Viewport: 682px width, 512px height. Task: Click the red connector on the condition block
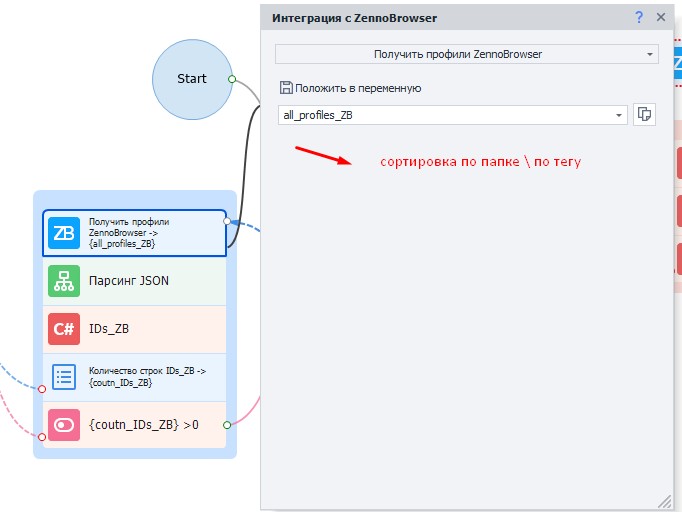pos(42,437)
